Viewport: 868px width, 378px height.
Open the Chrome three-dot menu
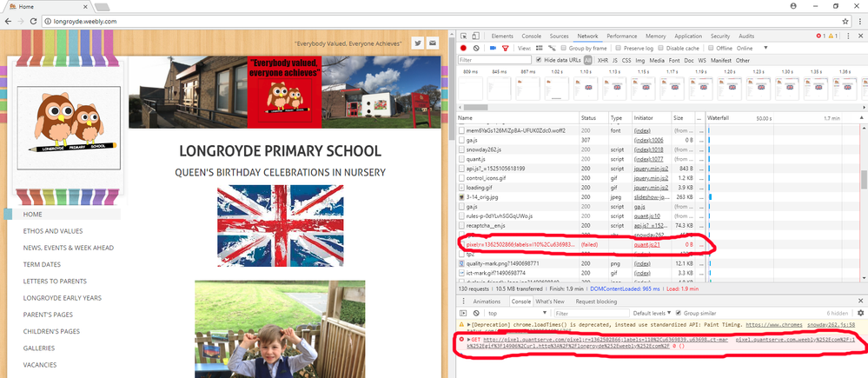(860, 21)
